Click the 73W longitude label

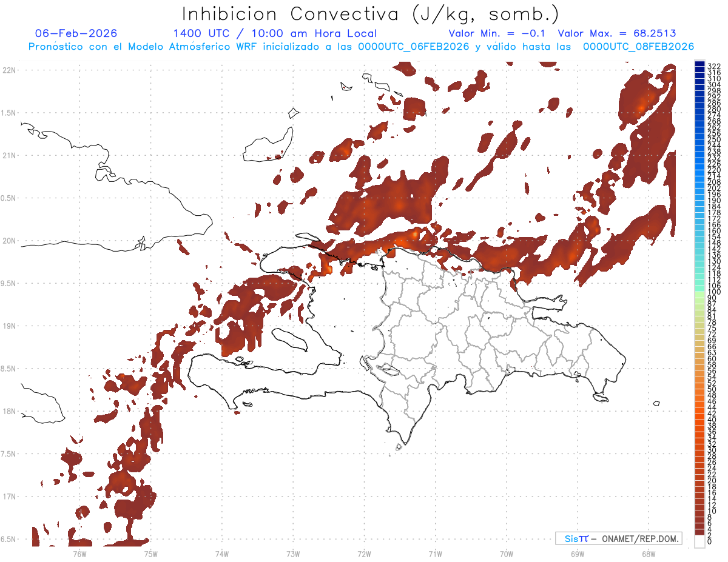tap(293, 554)
